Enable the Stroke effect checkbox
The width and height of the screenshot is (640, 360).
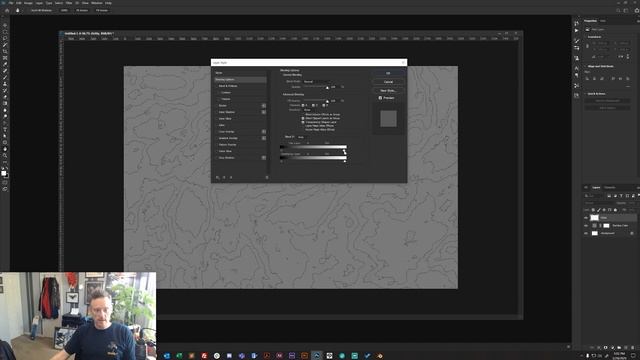click(217, 106)
